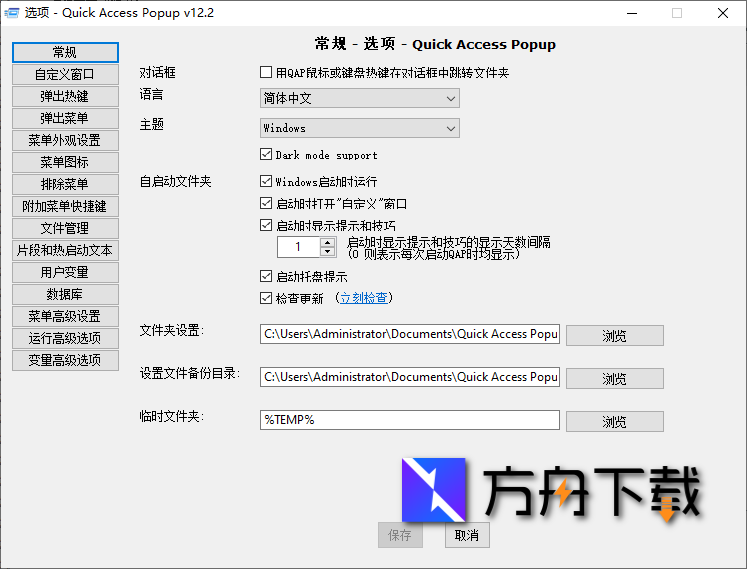The height and width of the screenshot is (569, 747).
Task: Toggle Dark mode support checkbox
Action: coord(266,154)
